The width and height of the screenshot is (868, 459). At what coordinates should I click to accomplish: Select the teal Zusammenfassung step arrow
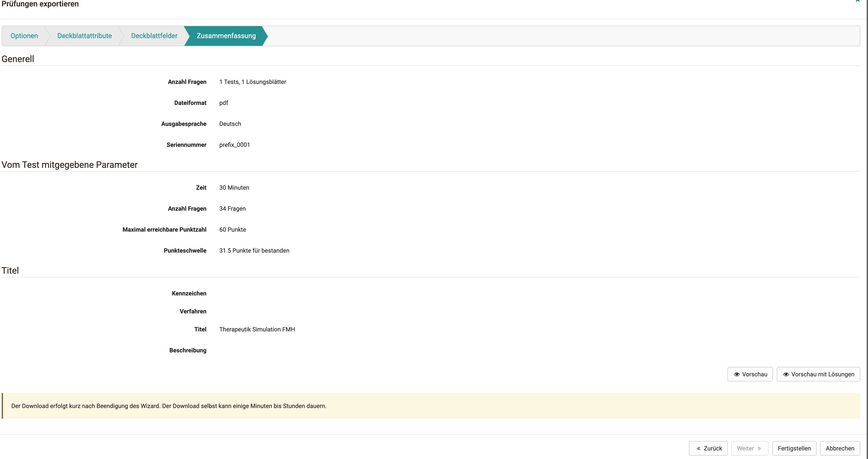tap(226, 36)
